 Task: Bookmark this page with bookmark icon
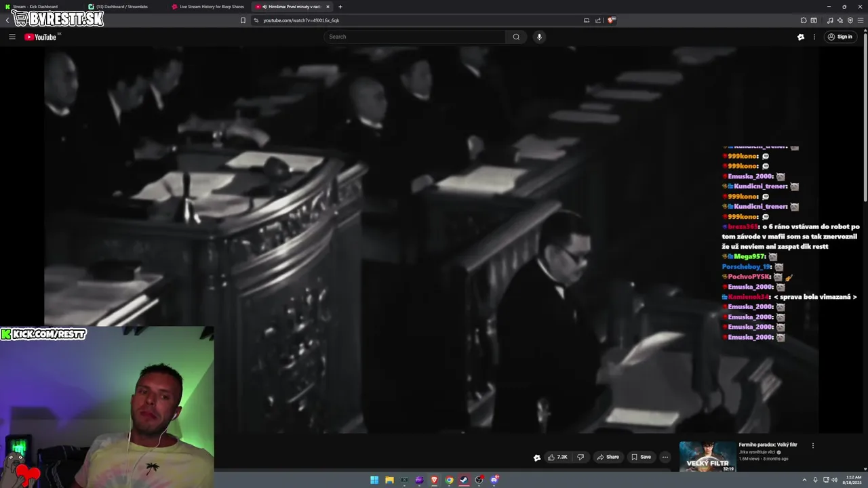[243, 20]
